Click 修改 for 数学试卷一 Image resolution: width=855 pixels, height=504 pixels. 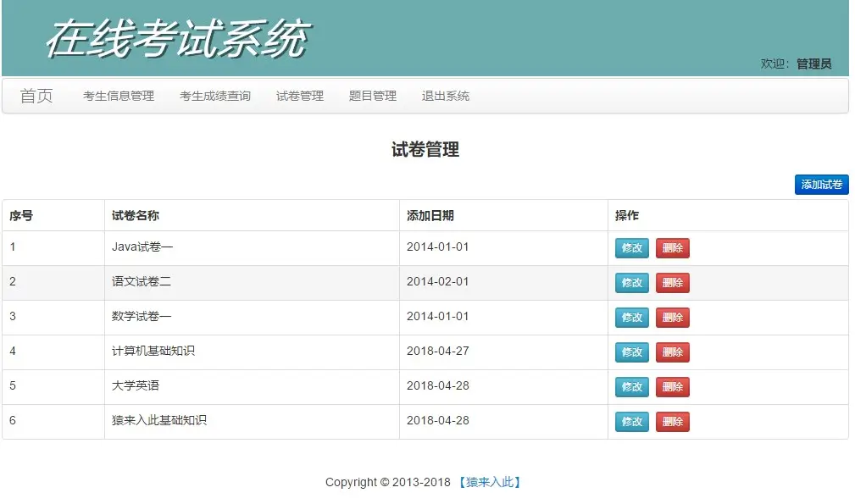click(x=631, y=317)
